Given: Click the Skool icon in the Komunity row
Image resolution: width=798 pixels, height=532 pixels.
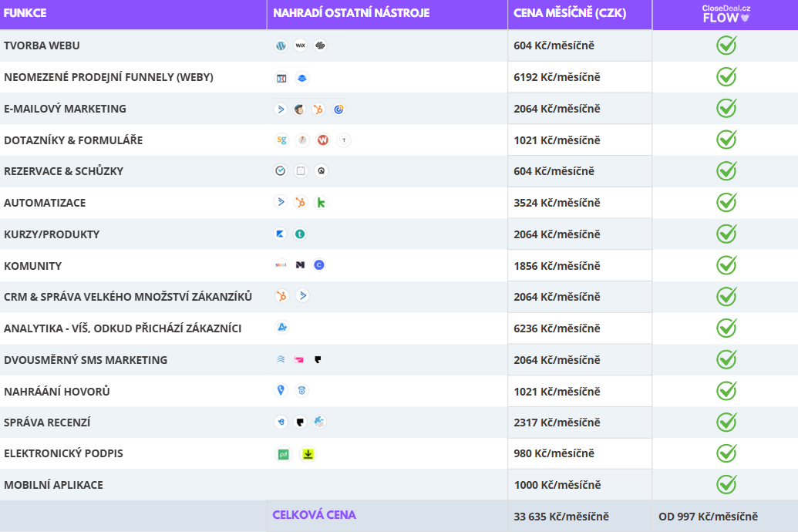Looking at the screenshot, I should 281,265.
